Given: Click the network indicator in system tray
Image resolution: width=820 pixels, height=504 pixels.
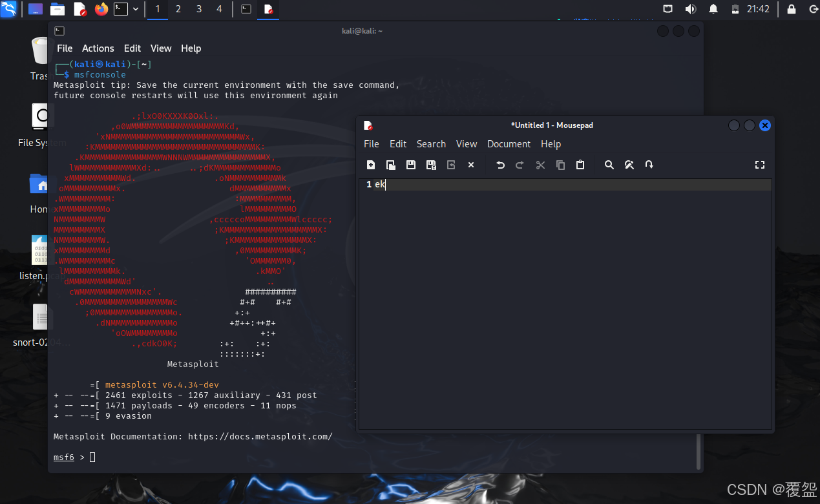Looking at the screenshot, I should (x=668, y=9).
